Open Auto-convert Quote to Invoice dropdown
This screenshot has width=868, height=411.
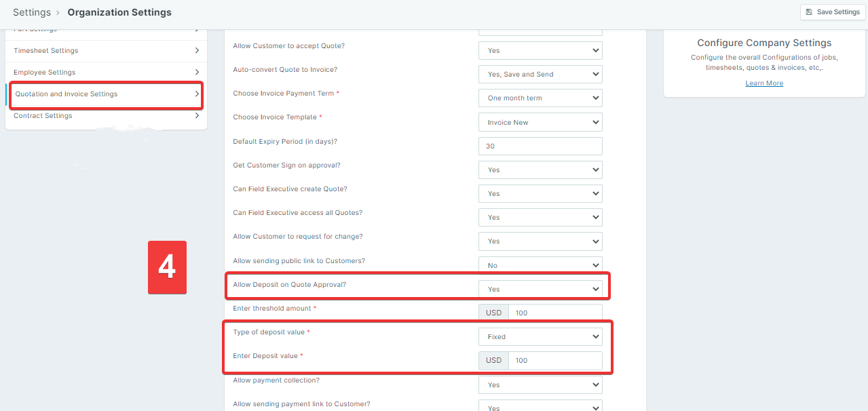pos(540,75)
